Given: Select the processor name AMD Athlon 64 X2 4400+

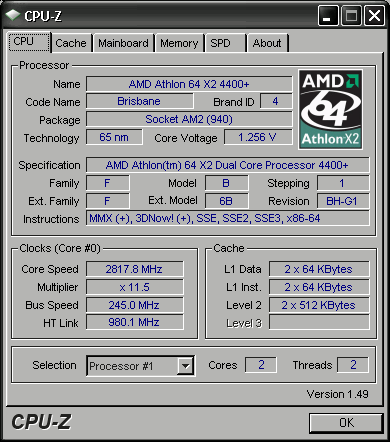Looking at the screenshot, I should point(189,84).
